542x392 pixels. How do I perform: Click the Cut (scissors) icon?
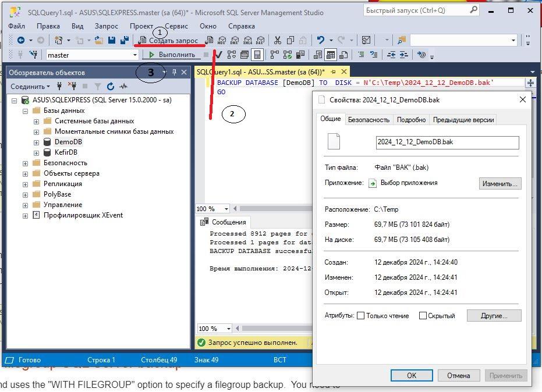point(277,40)
